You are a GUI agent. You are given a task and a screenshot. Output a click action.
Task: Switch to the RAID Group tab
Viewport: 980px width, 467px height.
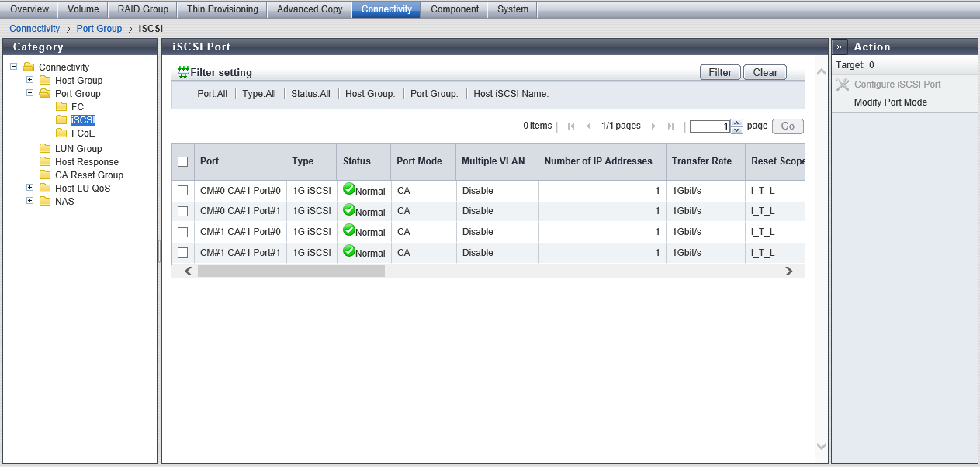143,9
